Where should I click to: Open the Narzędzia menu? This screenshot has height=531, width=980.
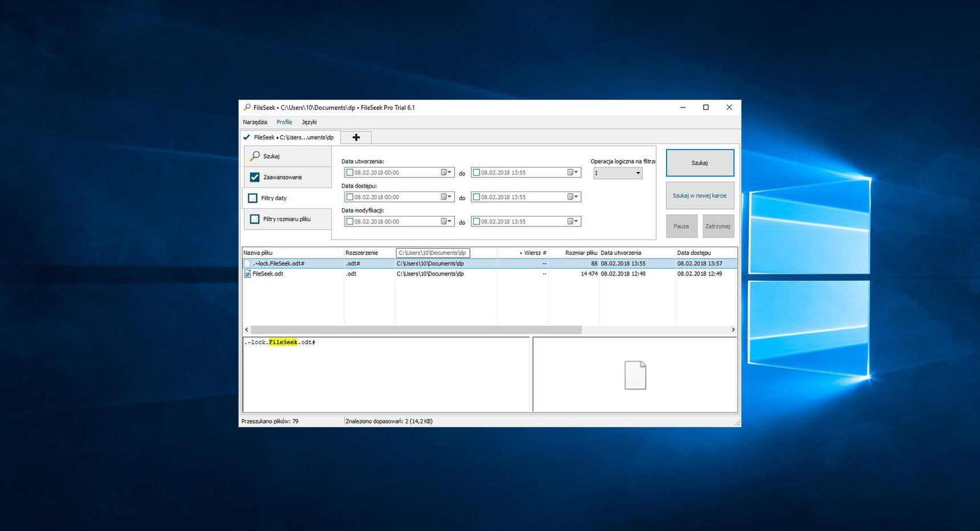pos(255,122)
